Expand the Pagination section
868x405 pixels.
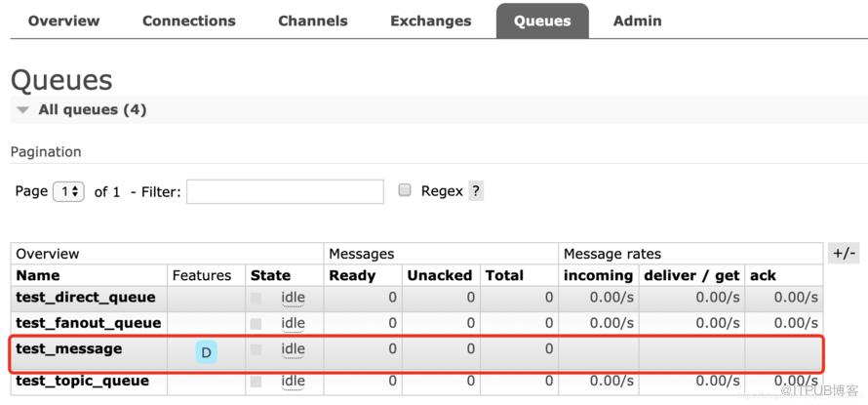46,152
